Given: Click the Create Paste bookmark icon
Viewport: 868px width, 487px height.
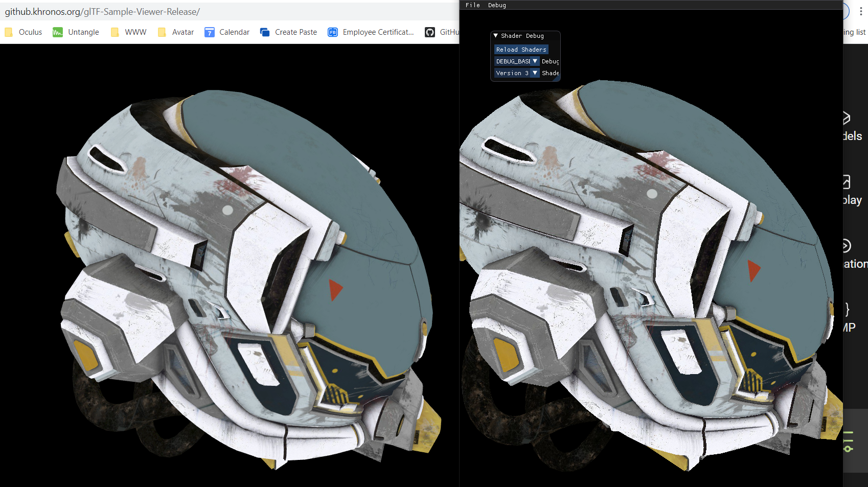Looking at the screenshot, I should [x=264, y=32].
